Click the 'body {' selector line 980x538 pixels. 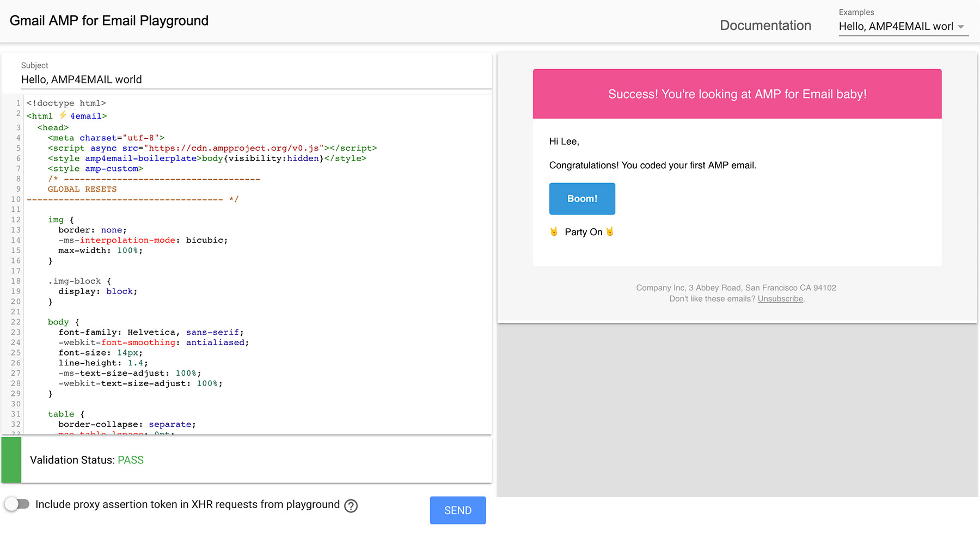pyautogui.click(x=64, y=322)
